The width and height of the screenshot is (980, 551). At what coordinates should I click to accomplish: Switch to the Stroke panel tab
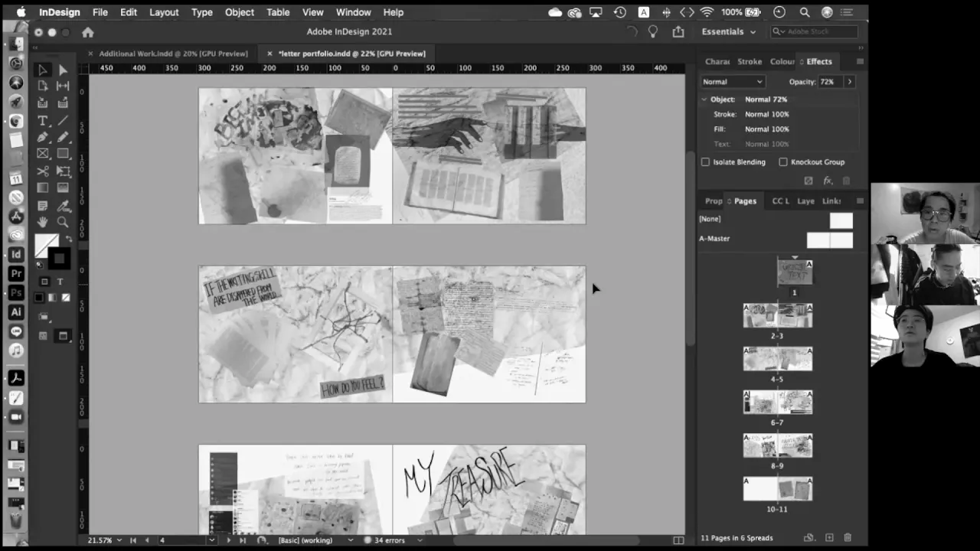pos(750,61)
